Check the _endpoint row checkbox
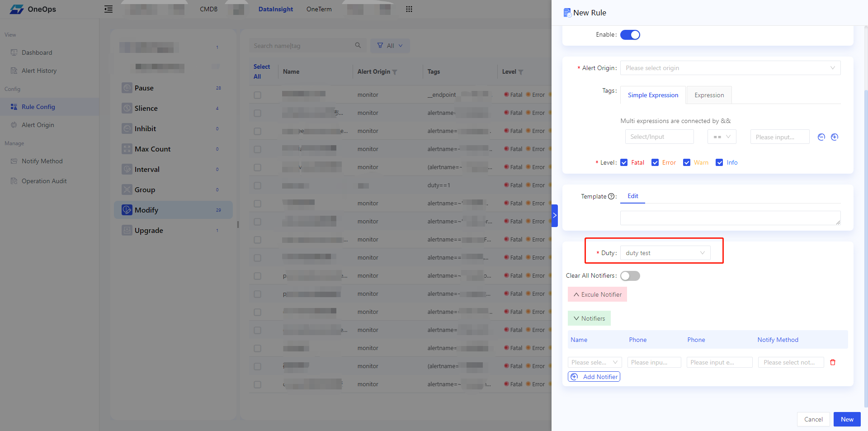Image resolution: width=868 pixels, height=431 pixels. (258, 95)
